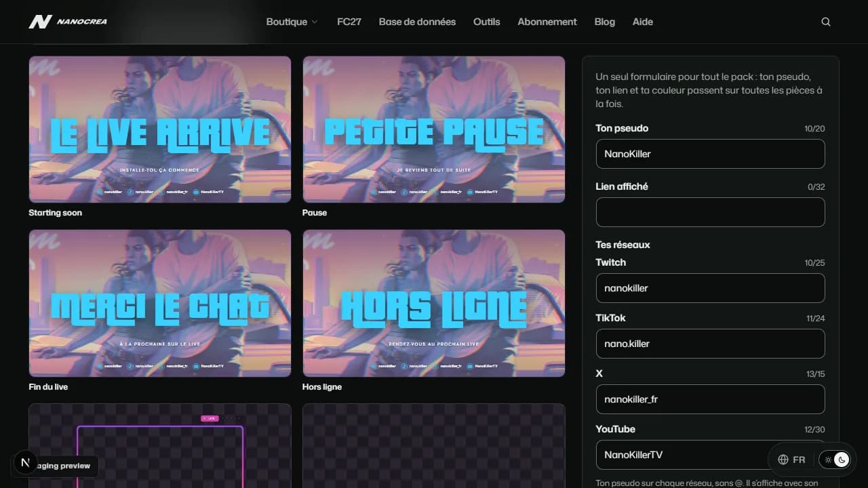Image resolution: width=868 pixels, height=488 pixels.
Task: Click the "Pause" caption under thumbnail
Action: point(315,213)
